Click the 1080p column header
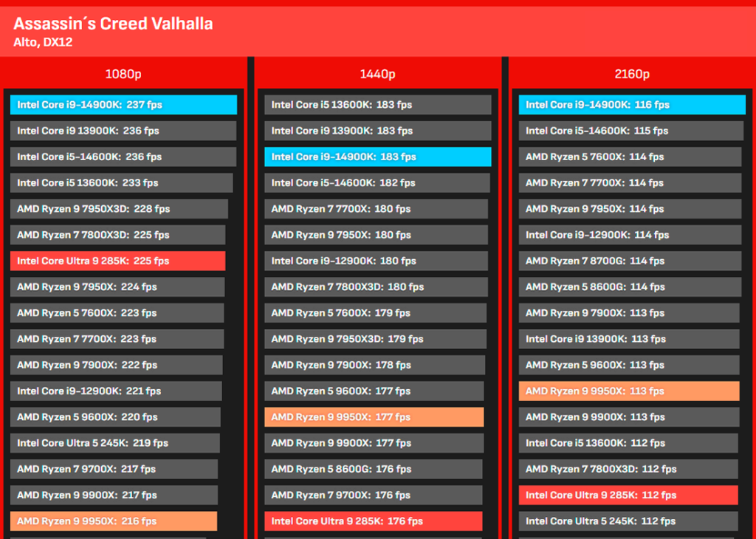 [x=123, y=74]
